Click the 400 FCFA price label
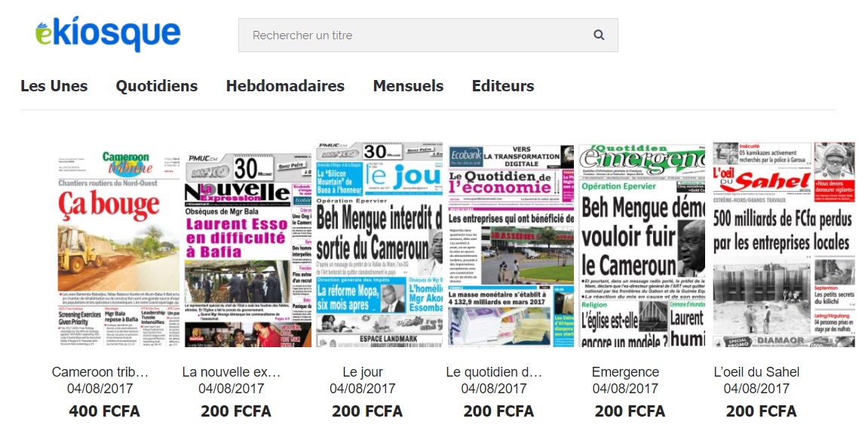 point(104,411)
